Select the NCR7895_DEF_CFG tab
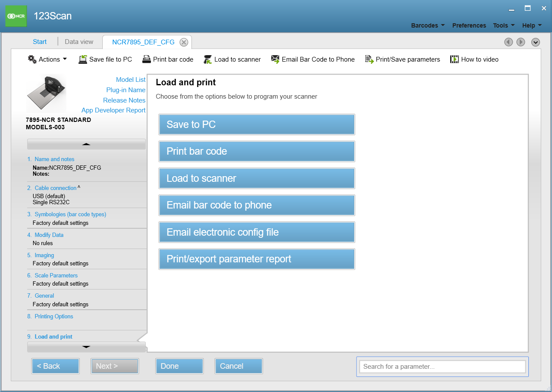Viewport: 552px width, 392px height. click(143, 42)
